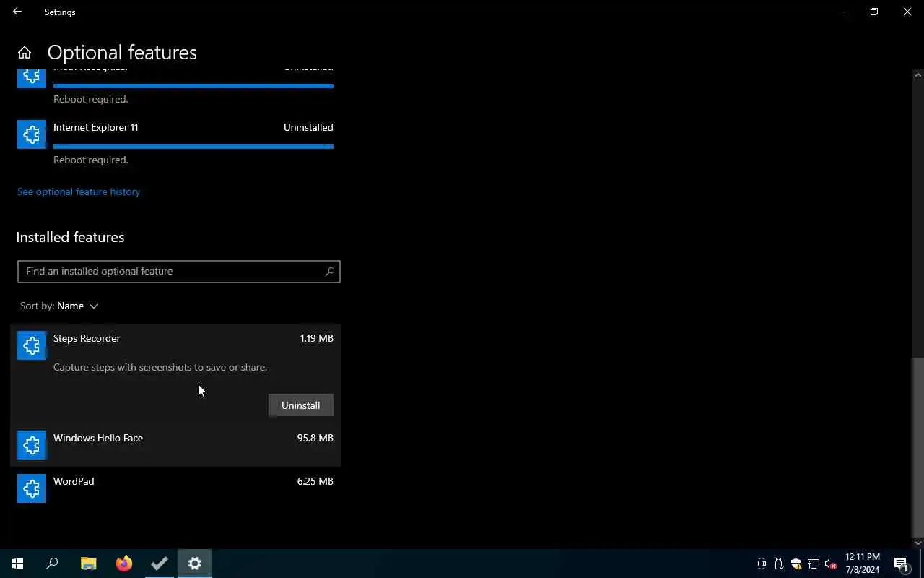Click the magnifier icon in the search box
924x578 pixels.
(x=330, y=272)
